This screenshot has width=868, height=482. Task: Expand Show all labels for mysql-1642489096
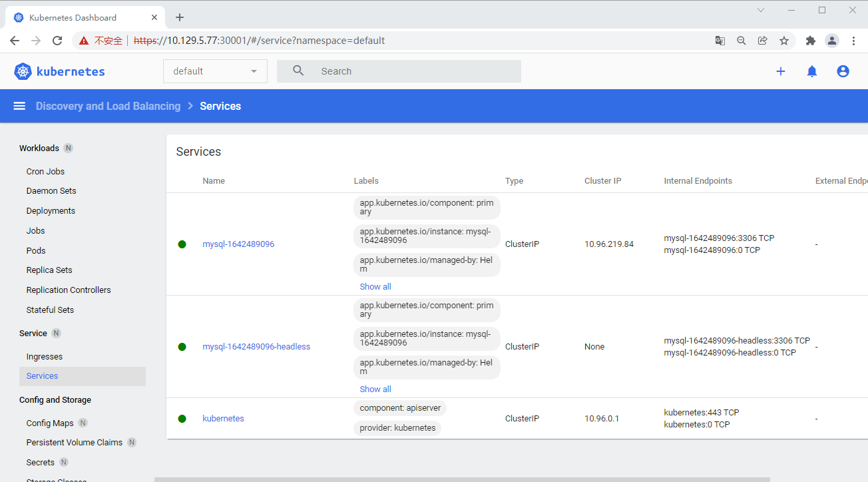(375, 286)
